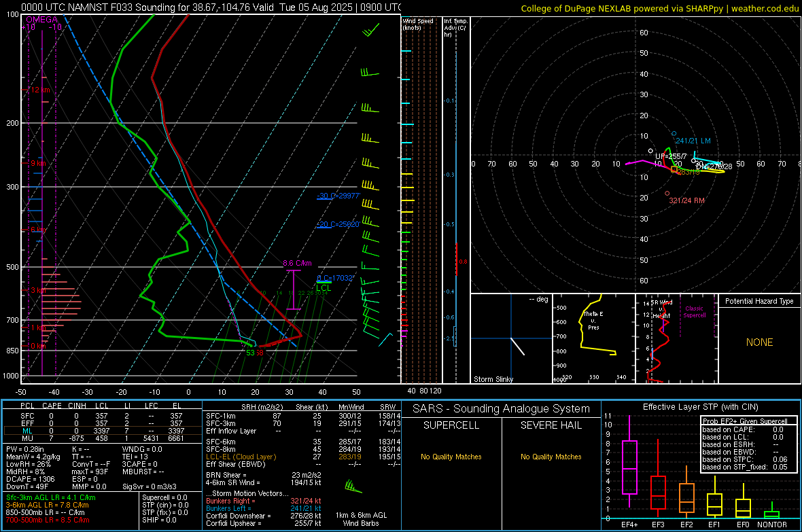The image size is (802, 532).
Task: Select the highlighted ML parcel row
Action: point(101,431)
